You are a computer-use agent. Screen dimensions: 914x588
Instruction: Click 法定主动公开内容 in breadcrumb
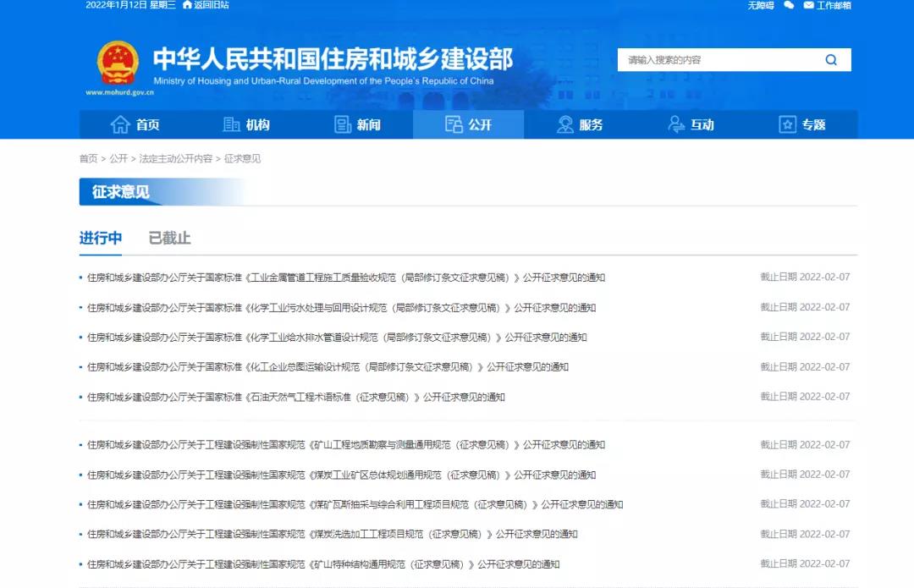pos(176,159)
